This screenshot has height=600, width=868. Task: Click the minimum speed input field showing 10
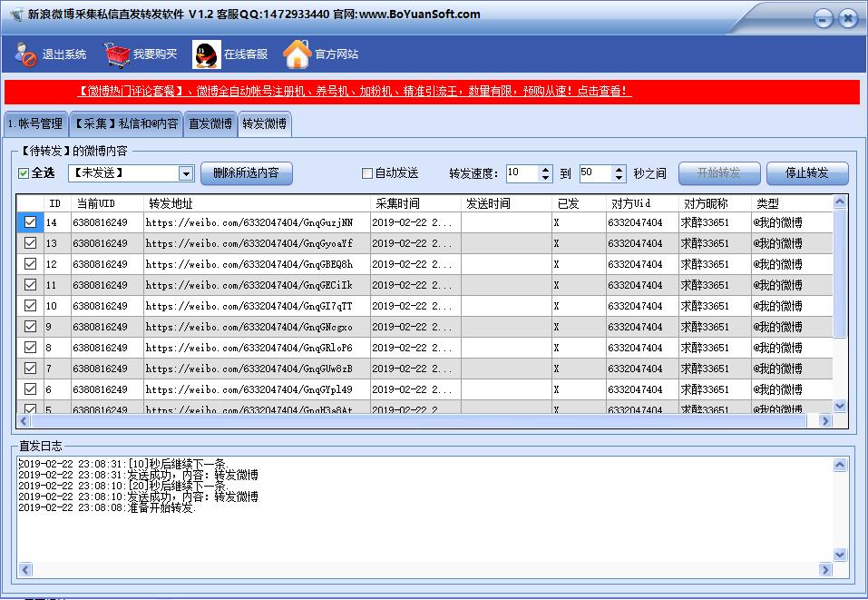pos(522,173)
